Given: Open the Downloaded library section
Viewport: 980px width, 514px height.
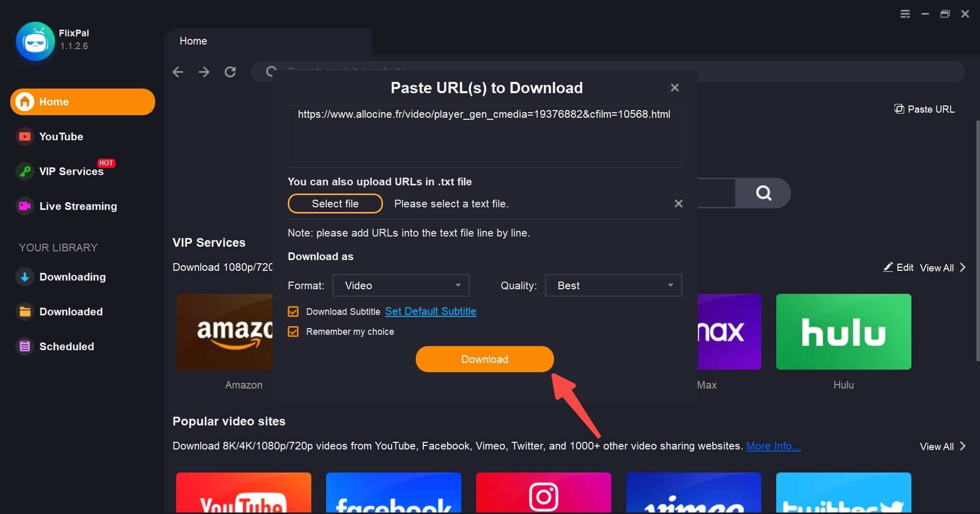Looking at the screenshot, I should 71,312.
